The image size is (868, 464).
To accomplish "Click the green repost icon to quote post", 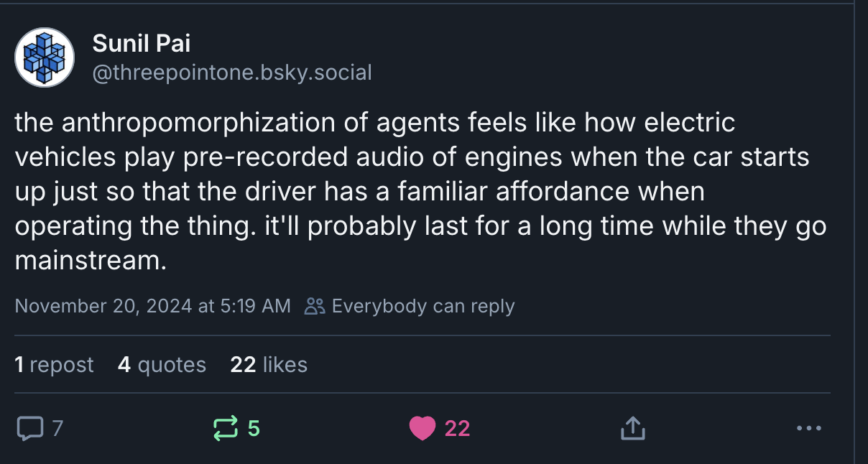I will point(225,427).
